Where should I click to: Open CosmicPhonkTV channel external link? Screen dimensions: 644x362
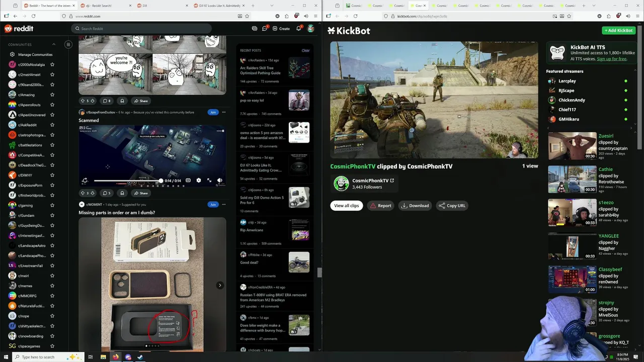392,180
